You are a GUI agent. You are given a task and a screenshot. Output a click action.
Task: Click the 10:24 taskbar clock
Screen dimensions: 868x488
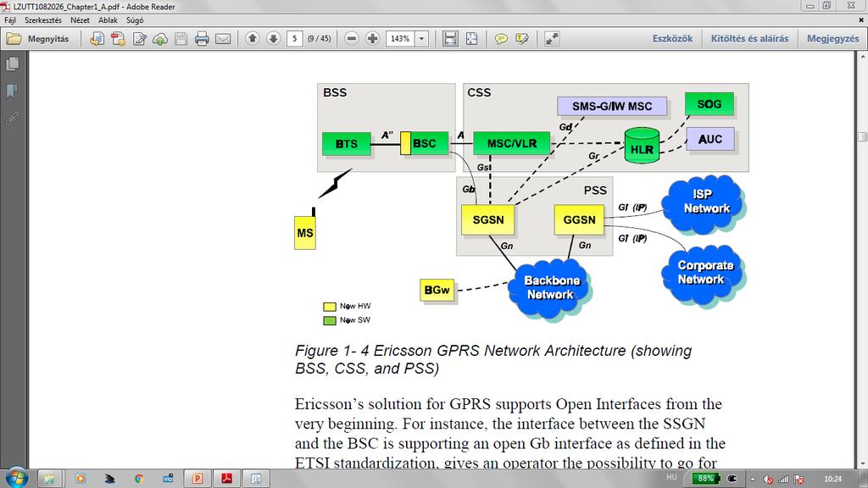pyautogui.click(x=832, y=480)
